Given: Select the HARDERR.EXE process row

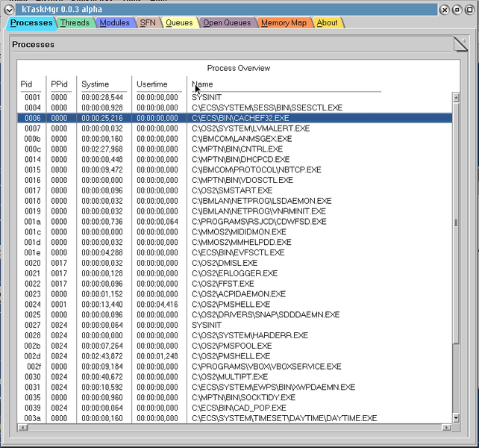Looking at the screenshot, I should coord(234,335).
